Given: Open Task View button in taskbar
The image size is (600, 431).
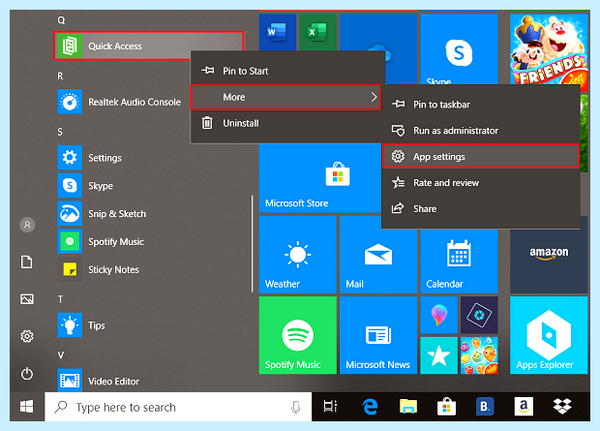Looking at the screenshot, I should (x=330, y=407).
